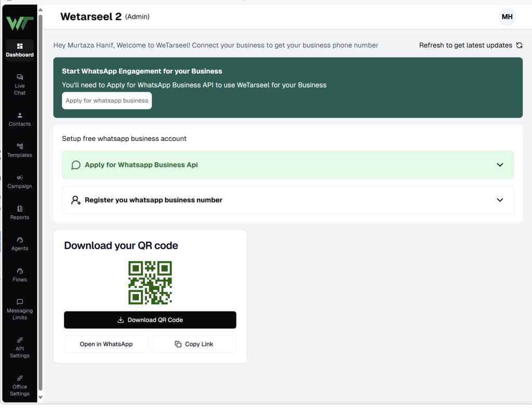Click the Setup free whatsapp business account text
Image resolution: width=532 pixels, height=409 pixels.
pyautogui.click(x=124, y=138)
